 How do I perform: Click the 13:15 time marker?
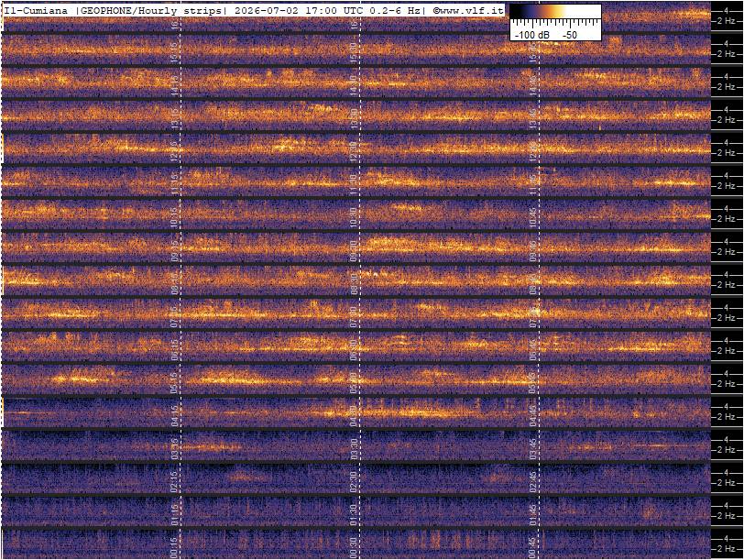coord(174,118)
